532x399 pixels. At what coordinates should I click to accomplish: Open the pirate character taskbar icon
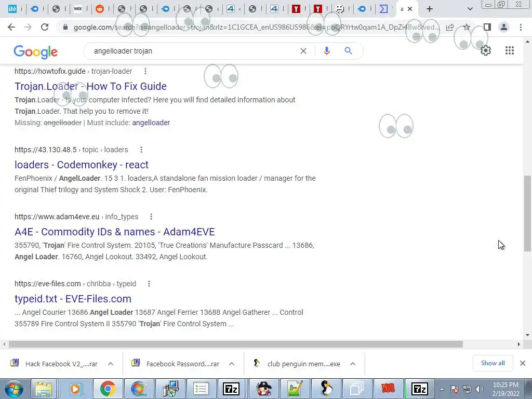click(263, 389)
